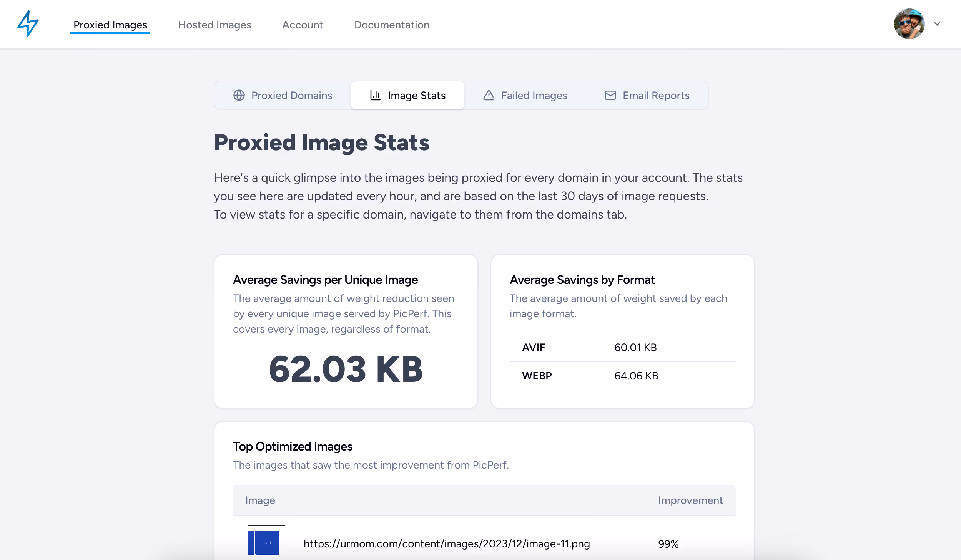Screen dimensions: 961x560
Task: Click the image-11.png thumbnail preview
Action: point(264,543)
